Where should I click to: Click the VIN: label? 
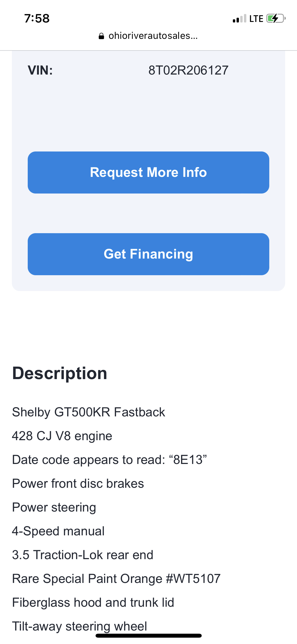(40, 70)
